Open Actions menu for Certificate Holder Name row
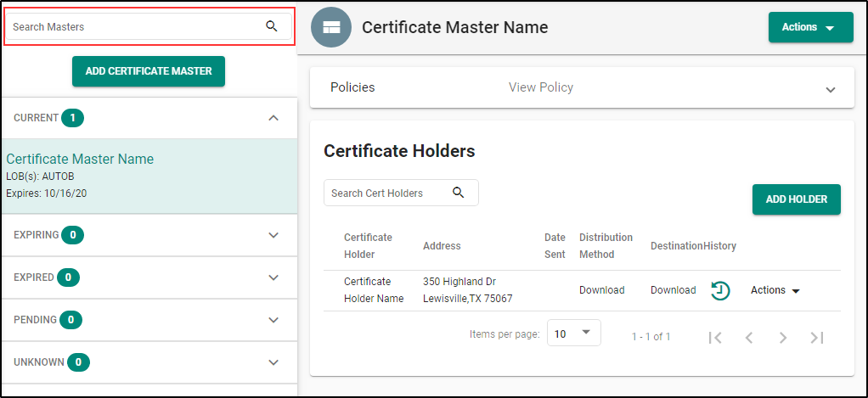 (x=775, y=290)
